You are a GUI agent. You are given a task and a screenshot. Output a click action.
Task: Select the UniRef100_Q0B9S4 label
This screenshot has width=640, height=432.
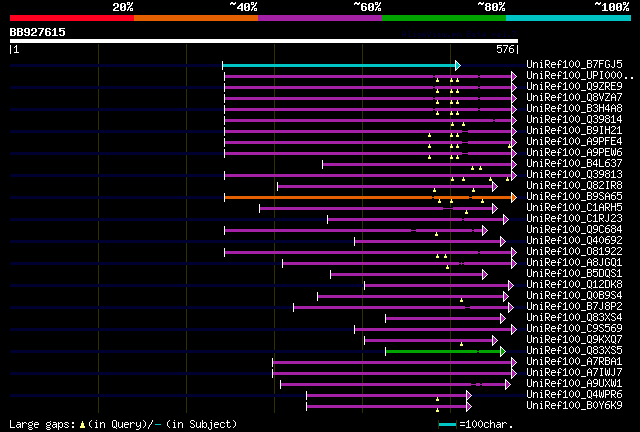click(x=574, y=295)
